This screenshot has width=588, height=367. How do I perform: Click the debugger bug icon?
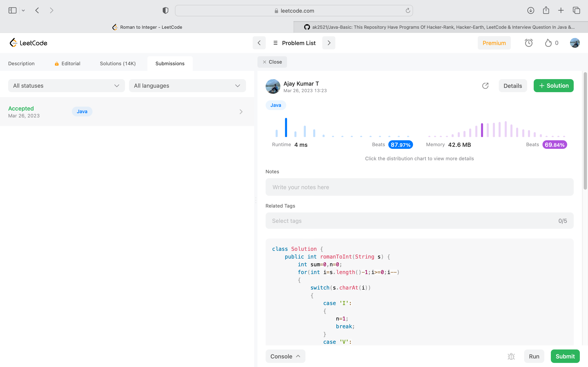click(511, 356)
